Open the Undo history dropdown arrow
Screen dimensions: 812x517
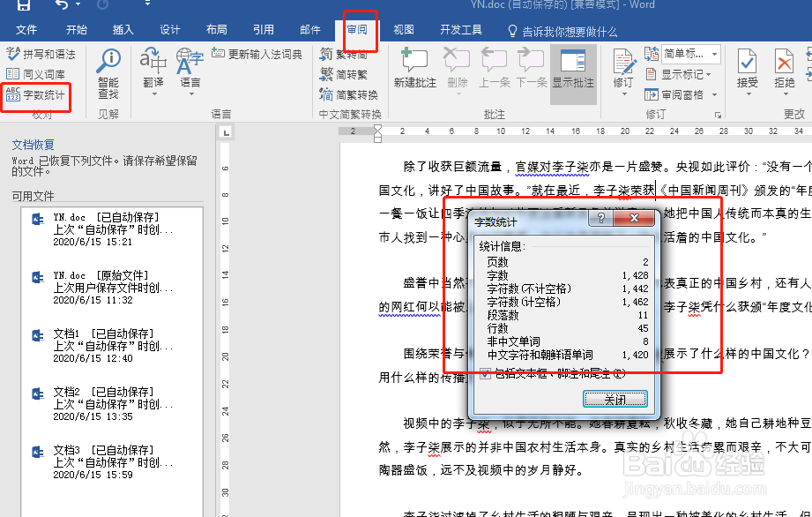point(78,5)
